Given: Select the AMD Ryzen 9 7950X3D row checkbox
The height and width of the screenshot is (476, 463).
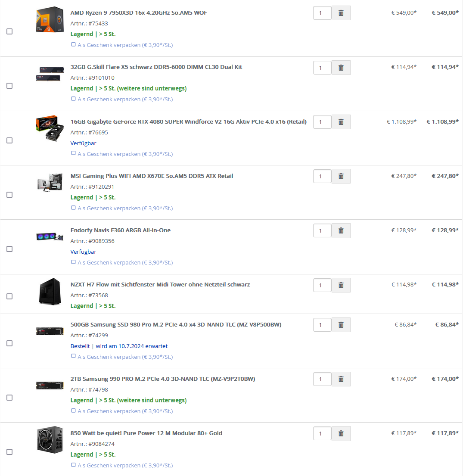Looking at the screenshot, I should pyautogui.click(x=9, y=31).
